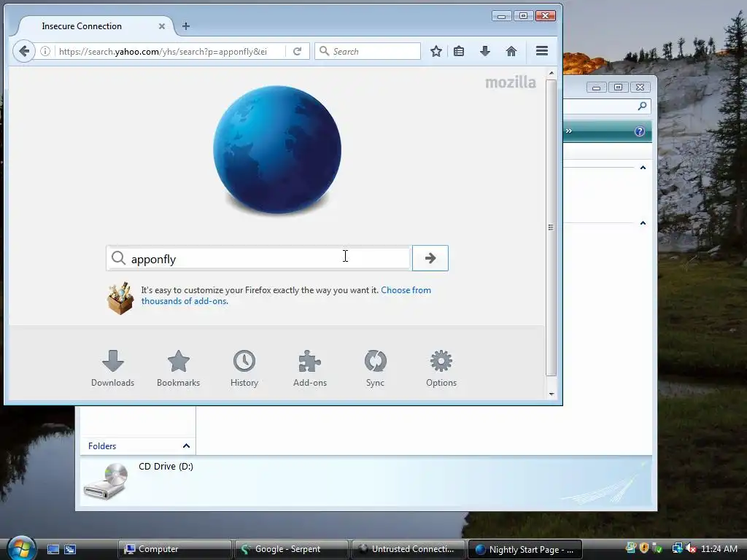
Task: Open a new tab with plus button
Action: click(x=186, y=26)
